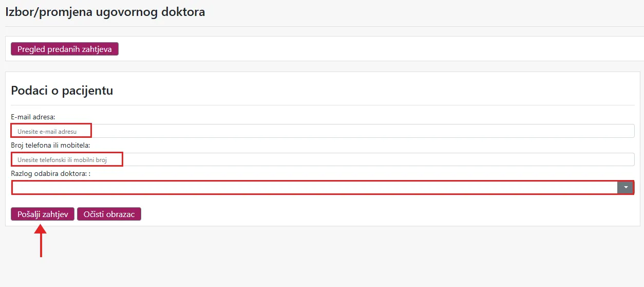Click the 'Izbor/promjena ugovornog doktora' page title
Screen dimensions: 644x287
point(105,12)
